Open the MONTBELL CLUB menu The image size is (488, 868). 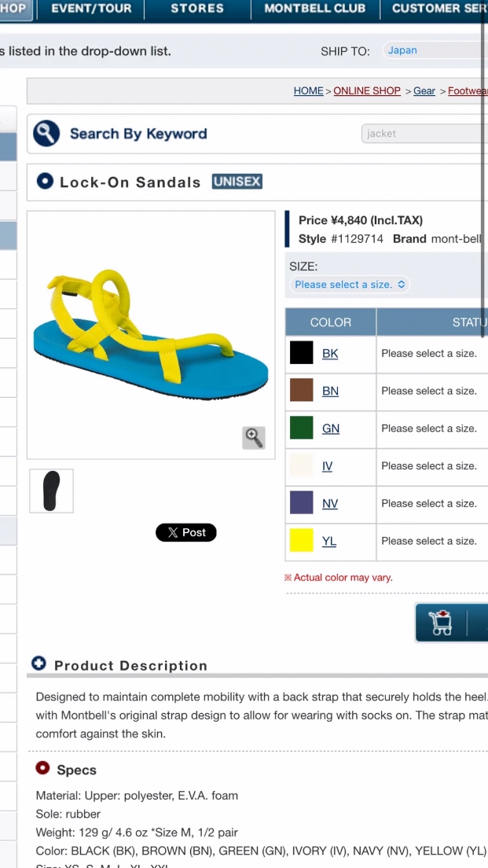tap(314, 9)
